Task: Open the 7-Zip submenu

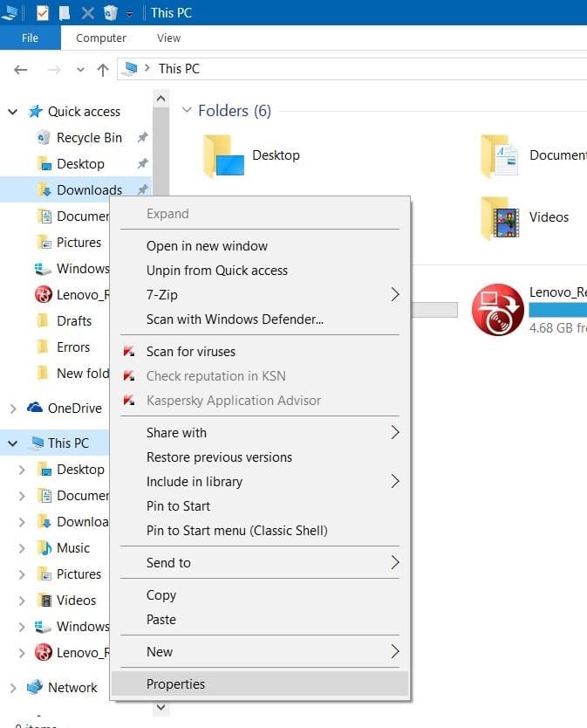Action: pyautogui.click(x=260, y=295)
